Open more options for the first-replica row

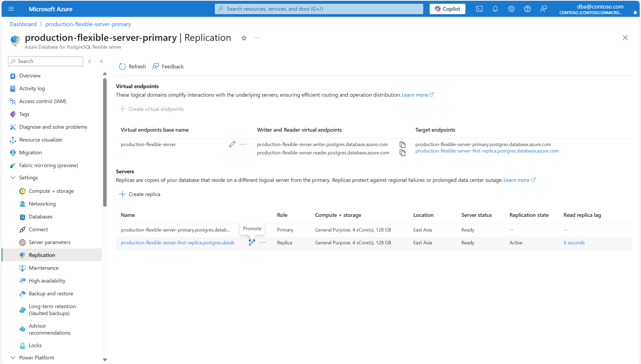pos(263,242)
